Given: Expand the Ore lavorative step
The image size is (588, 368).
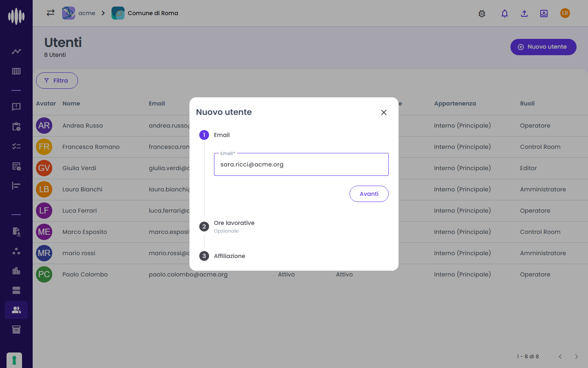Looking at the screenshot, I should (x=227, y=227).
